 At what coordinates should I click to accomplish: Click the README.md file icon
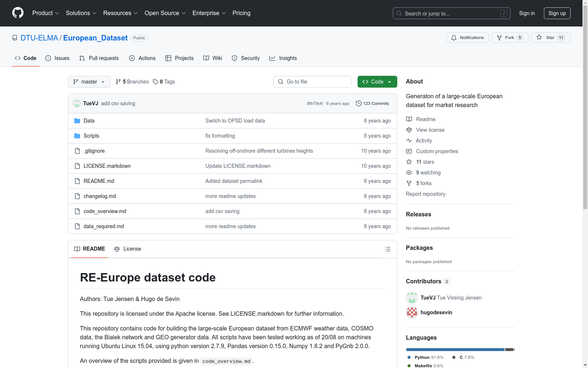pos(77,181)
